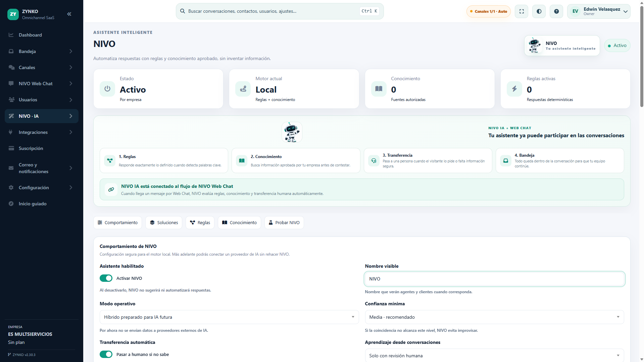
Task: Click the Estado power icon
Action: pyautogui.click(x=107, y=89)
